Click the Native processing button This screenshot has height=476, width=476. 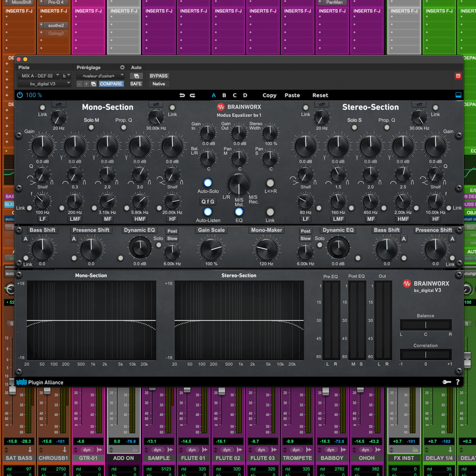159,84
